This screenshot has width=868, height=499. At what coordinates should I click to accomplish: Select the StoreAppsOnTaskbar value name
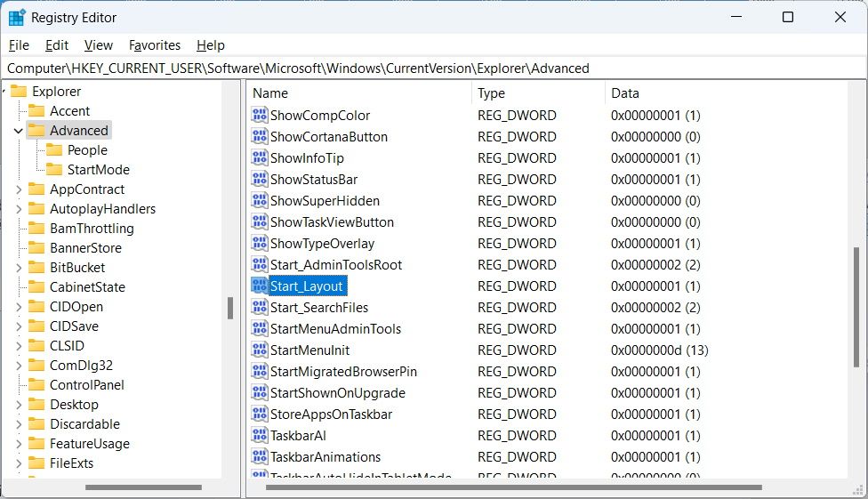coord(331,414)
